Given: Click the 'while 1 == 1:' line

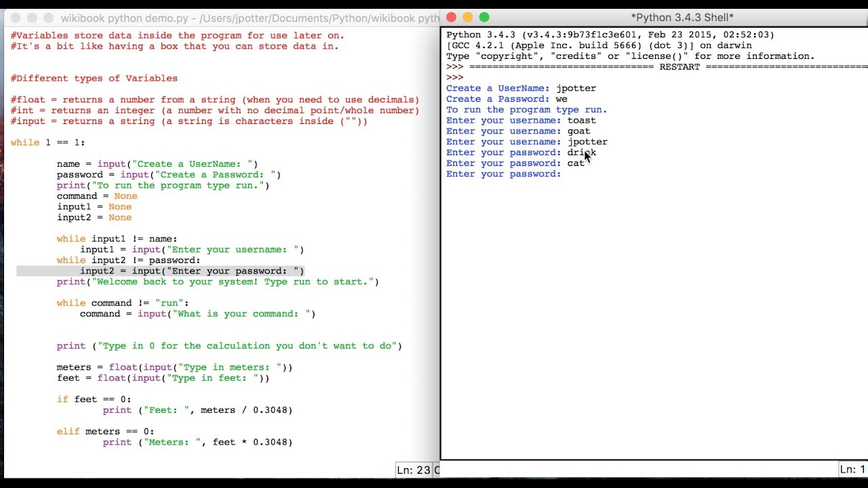Looking at the screenshot, I should pos(47,142).
